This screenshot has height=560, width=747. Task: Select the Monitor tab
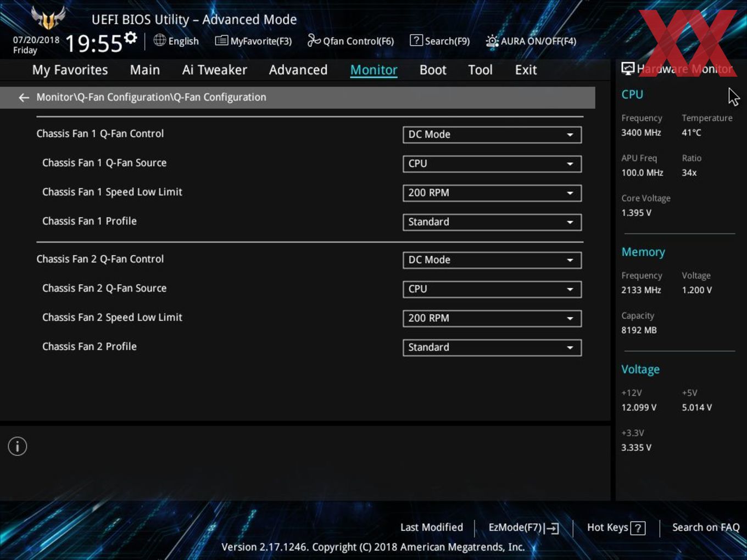[x=374, y=70]
